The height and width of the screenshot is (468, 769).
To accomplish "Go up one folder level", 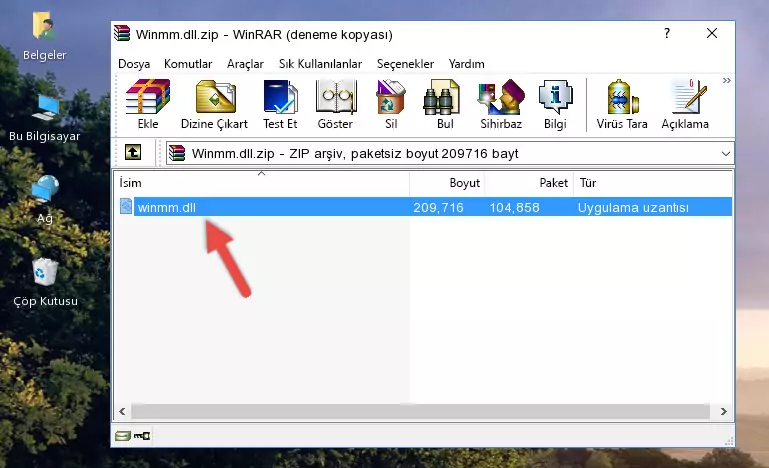I will [x=133, y=153].
